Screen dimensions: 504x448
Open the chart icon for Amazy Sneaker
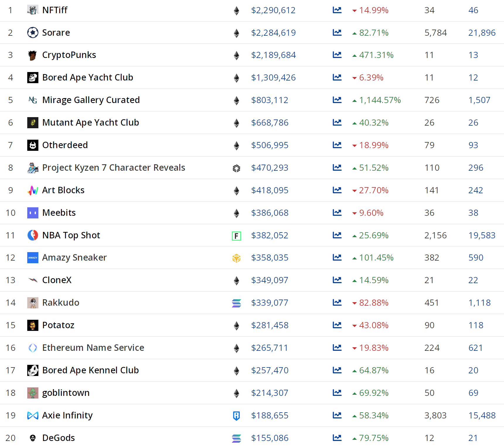[x=337, y=258]
